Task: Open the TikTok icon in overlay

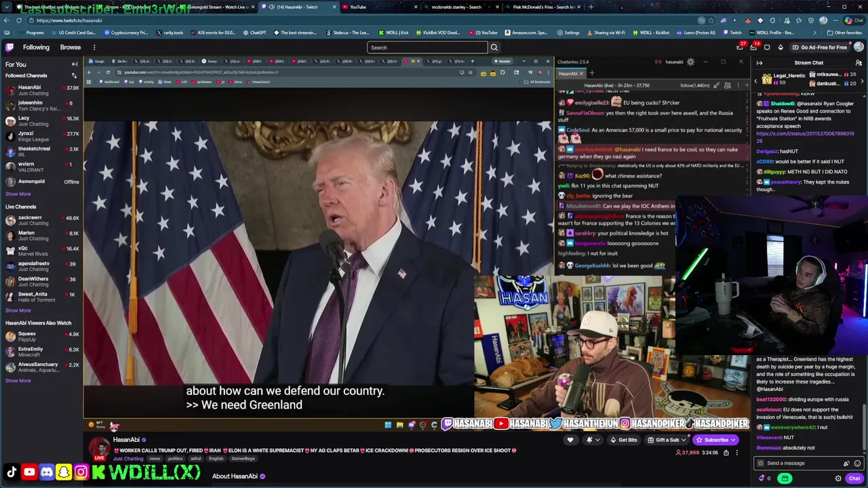Action: click(x=12, y=472)
